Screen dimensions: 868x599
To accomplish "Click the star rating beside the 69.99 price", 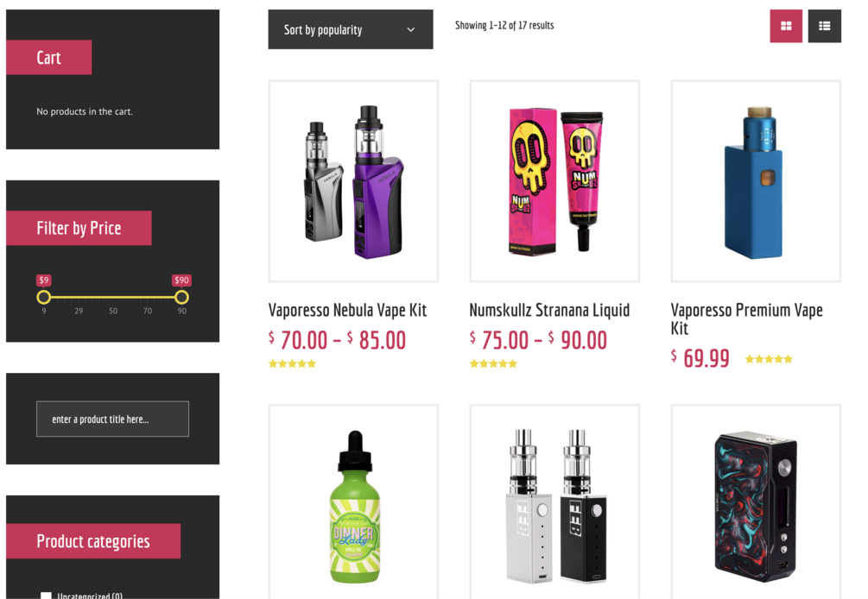I will click(x=769, y=360).
